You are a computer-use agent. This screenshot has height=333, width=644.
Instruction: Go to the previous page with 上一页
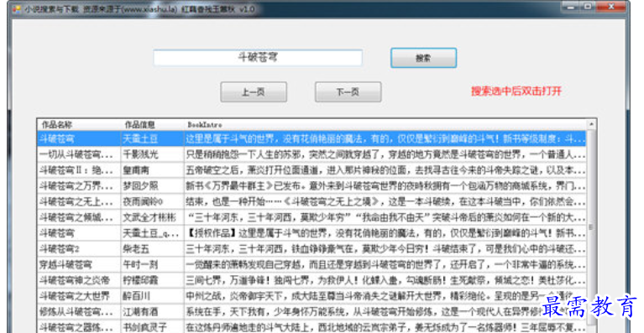coord(254,92)
